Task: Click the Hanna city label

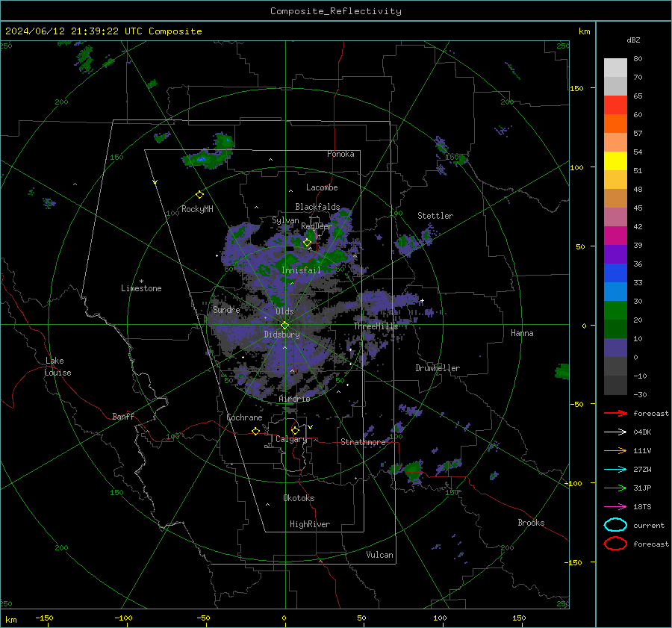Action: pos(522,333)
